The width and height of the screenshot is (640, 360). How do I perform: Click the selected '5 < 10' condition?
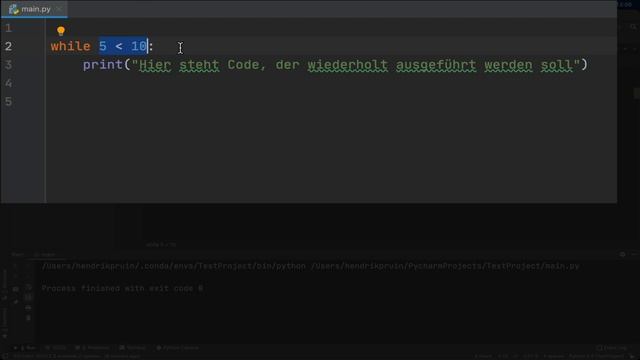click(x=123, y=46)
